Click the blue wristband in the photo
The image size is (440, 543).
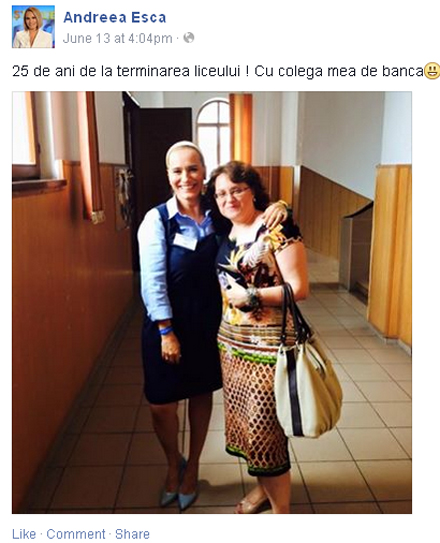tap(166, 330)
